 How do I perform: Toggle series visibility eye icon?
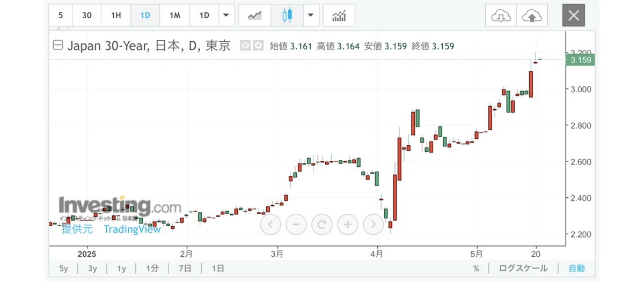pyautogui.click(x=245, y=46)
